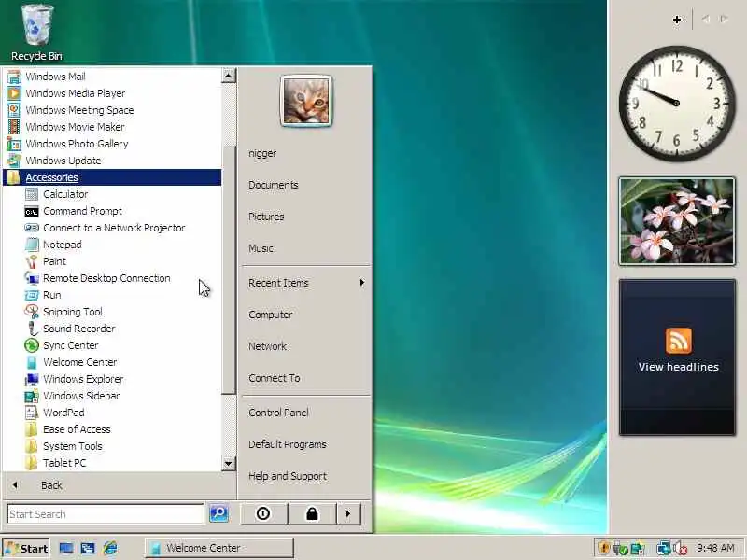Viewport: 747px width, 560px height.
Task: Click the muted volume tray icon
Action: pos(681,548)
